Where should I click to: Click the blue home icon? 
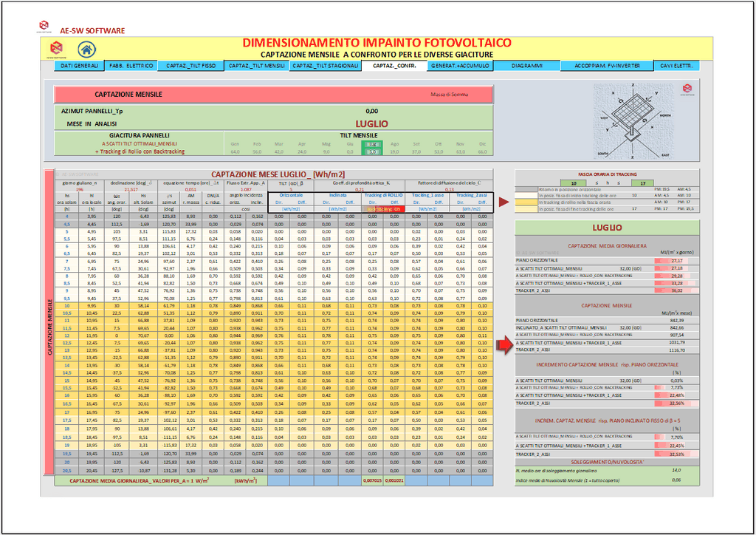(87, 50)
